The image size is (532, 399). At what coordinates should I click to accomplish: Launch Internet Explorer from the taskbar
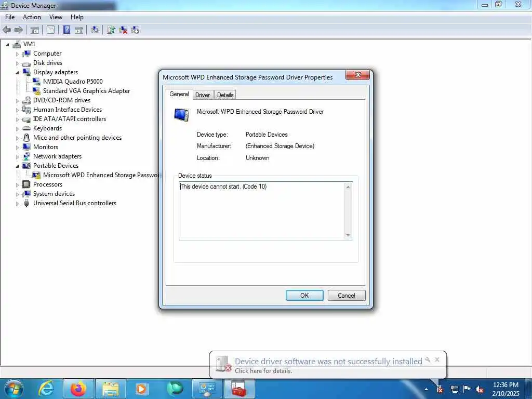[x=46, y=389]
